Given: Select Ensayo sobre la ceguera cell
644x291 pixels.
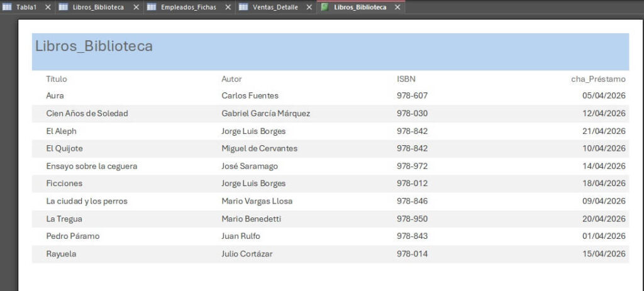Looking at the screenshot, I should [x=92, y=166].
